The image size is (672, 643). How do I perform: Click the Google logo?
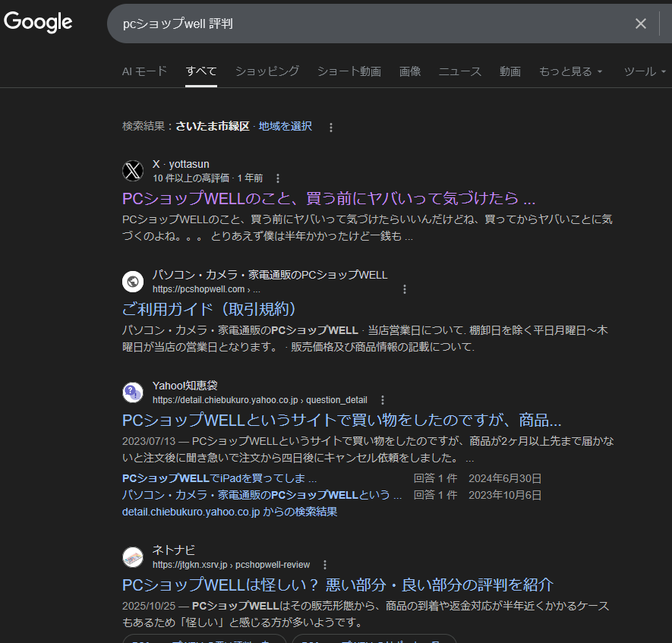click(x=37, y=22)
